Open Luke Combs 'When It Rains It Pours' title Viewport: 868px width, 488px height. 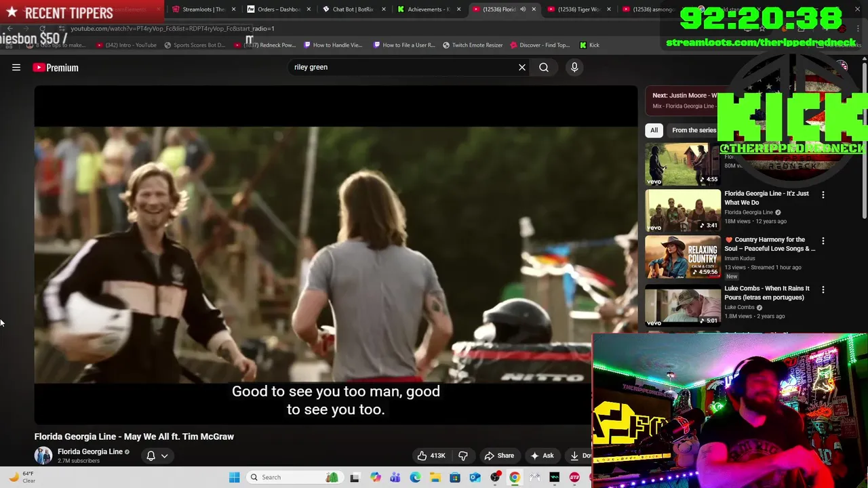point(767,293)
